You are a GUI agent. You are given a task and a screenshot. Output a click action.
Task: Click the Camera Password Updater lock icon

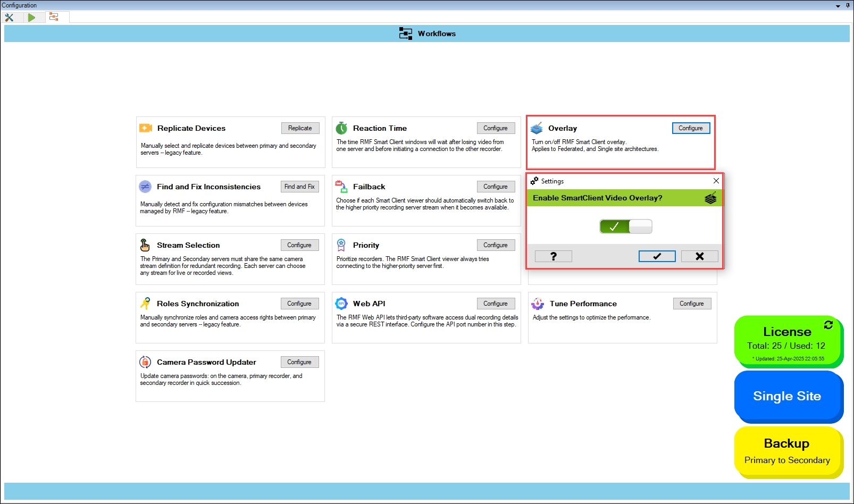[145, 362]
